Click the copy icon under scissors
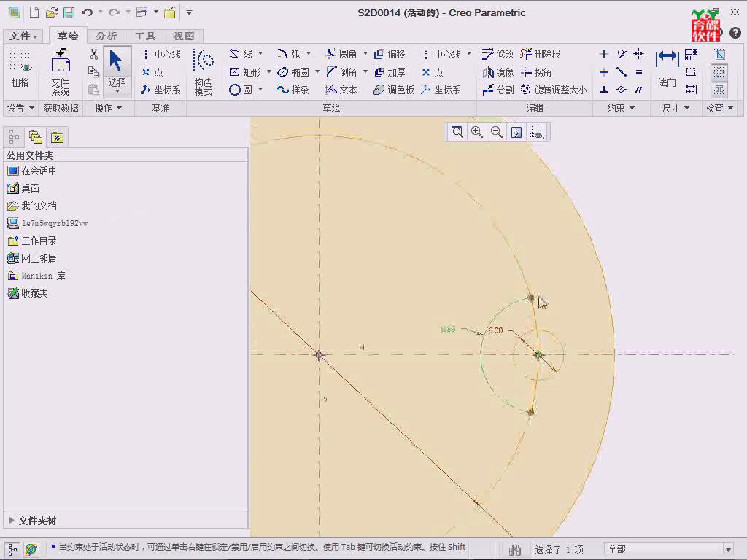This screenshot has width=747, height=560. pos(94,72)
